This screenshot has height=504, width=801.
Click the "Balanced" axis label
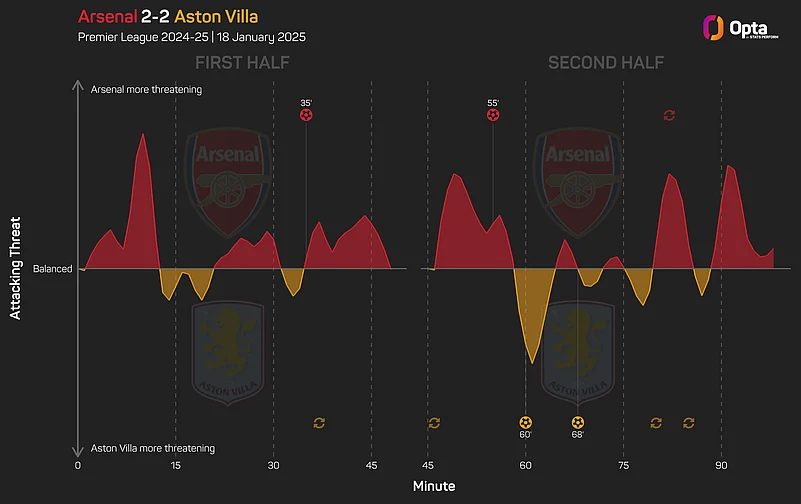tap(52, 269)
